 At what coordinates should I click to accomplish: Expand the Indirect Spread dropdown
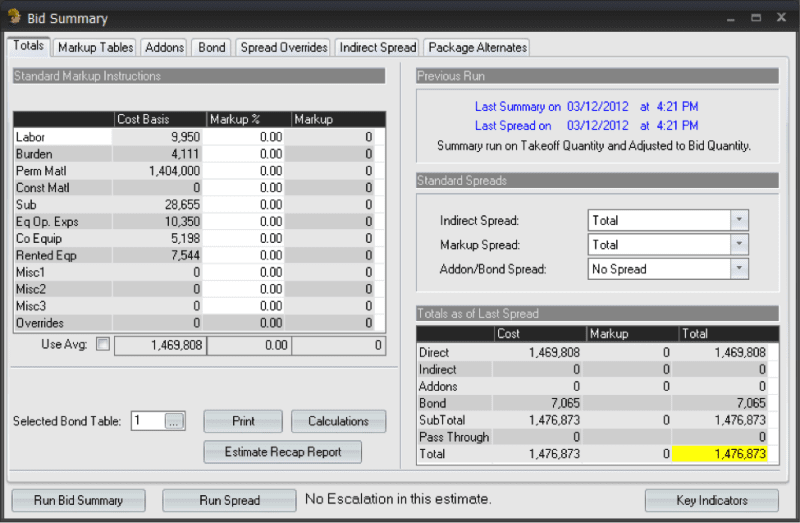coord(739,220)
